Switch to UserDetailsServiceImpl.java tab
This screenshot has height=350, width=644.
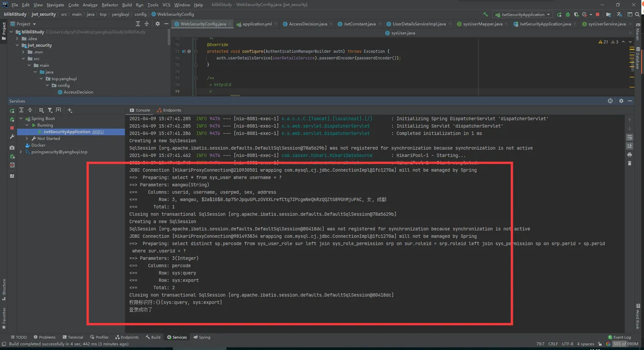tap(419, 24)
